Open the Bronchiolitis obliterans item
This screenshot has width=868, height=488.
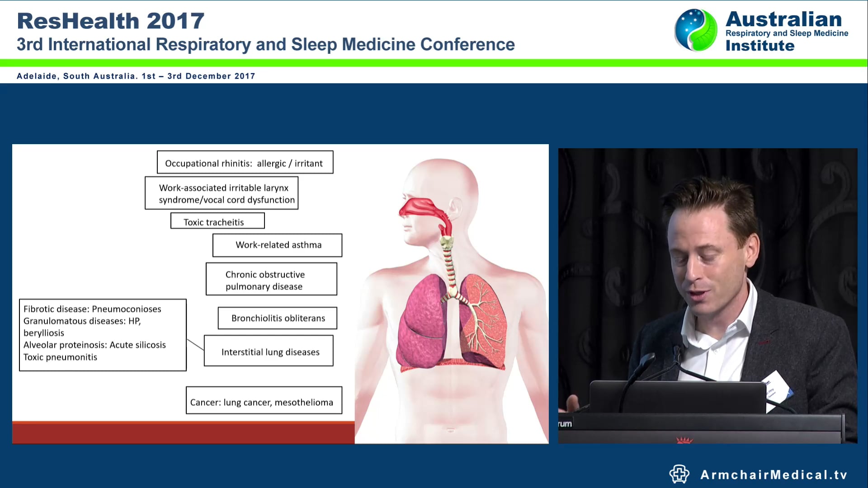click(278, 318)
